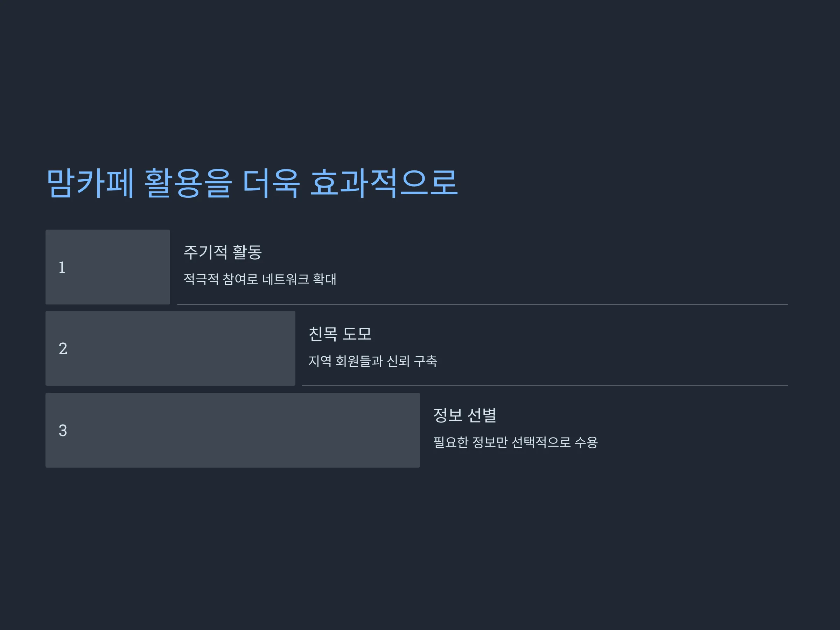Select the text 적극적 참여로 네트워크 확대
The image size is (840, 630).
(260, 279)
